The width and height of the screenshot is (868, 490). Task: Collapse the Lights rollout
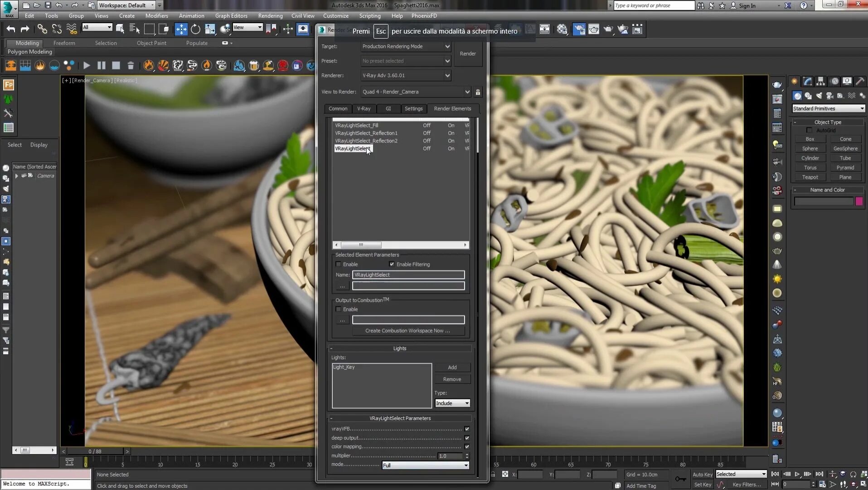coord(399,348)
